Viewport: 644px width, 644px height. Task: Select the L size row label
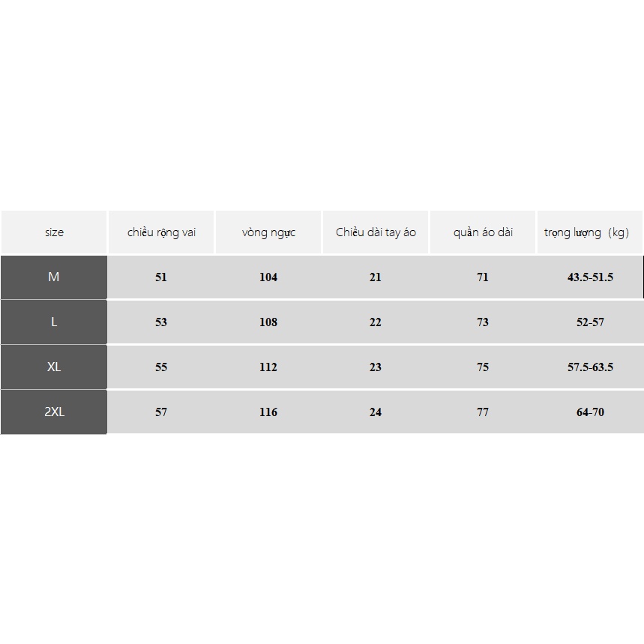point(54,322)
